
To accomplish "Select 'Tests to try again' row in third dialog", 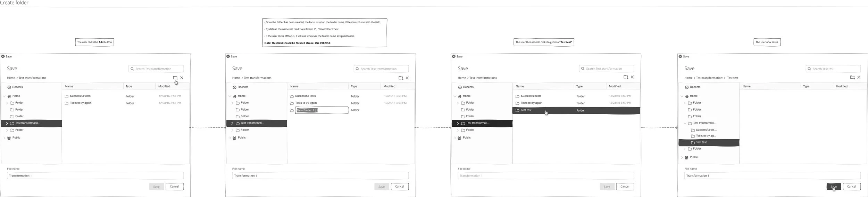I will (576, 103).
